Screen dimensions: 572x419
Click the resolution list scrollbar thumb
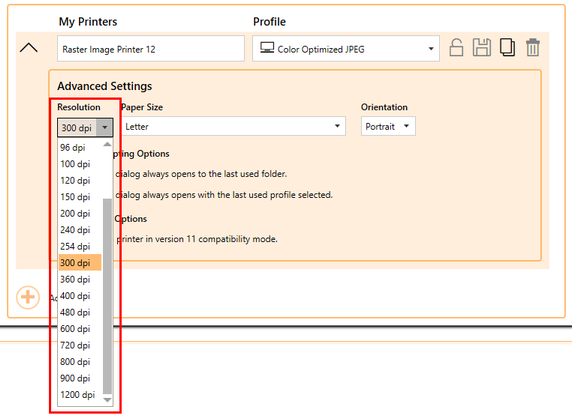(x=107, y=296)
